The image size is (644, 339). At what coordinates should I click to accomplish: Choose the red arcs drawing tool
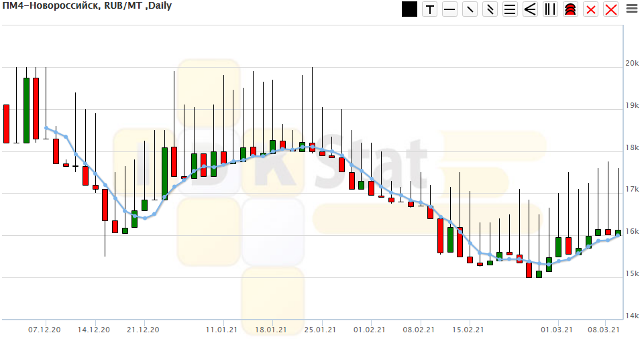click(x=570, y=9)
